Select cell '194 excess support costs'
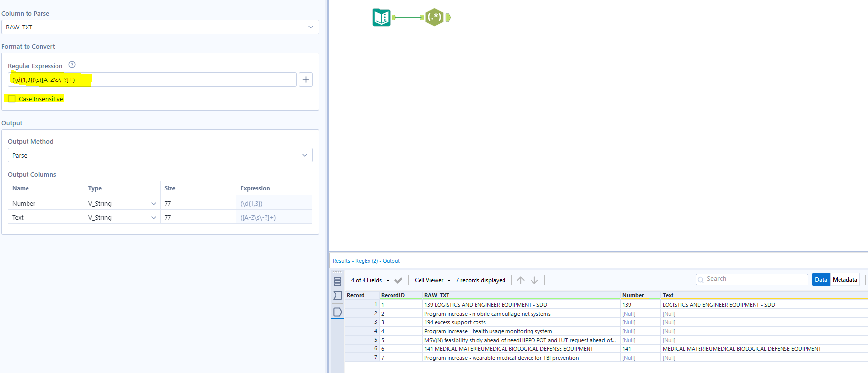868x373 pixels. tap(521, 322)
